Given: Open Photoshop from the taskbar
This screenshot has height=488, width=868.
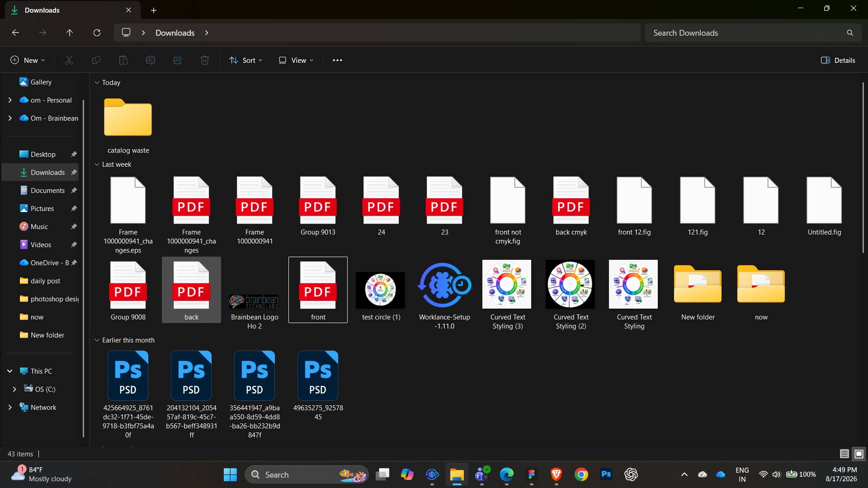Looking at the screenshot, I should (606, 474).
